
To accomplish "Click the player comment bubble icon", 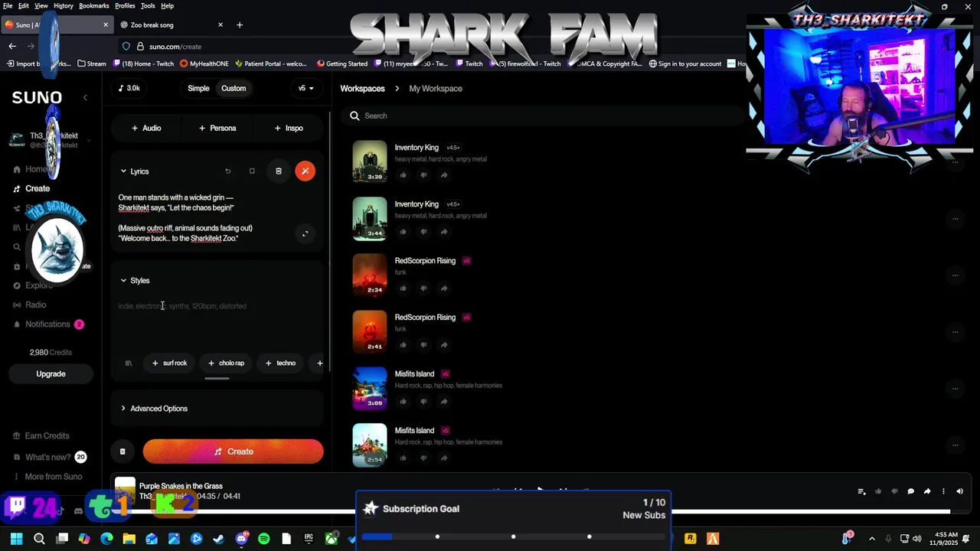I will [x=910, y=491].
